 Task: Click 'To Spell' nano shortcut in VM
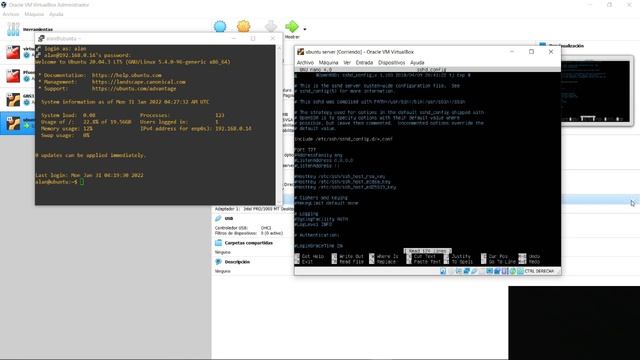pyautogui.click(x=462, y=262)
